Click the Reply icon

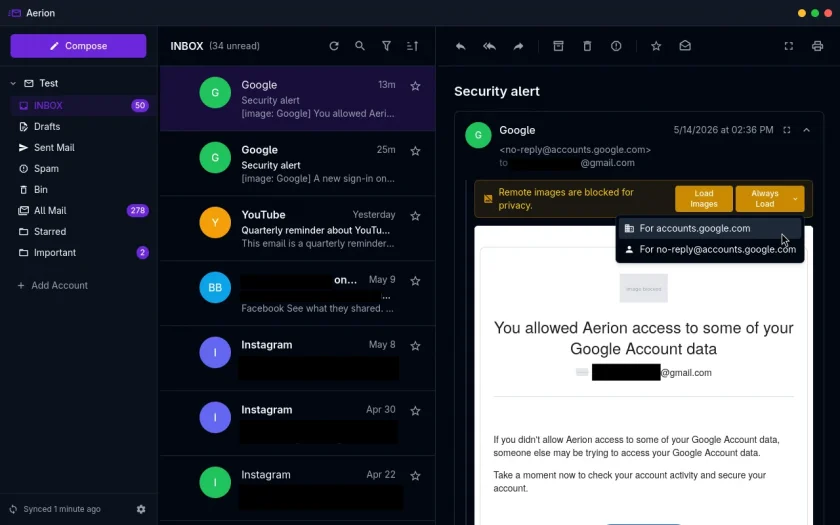point(461,46)
